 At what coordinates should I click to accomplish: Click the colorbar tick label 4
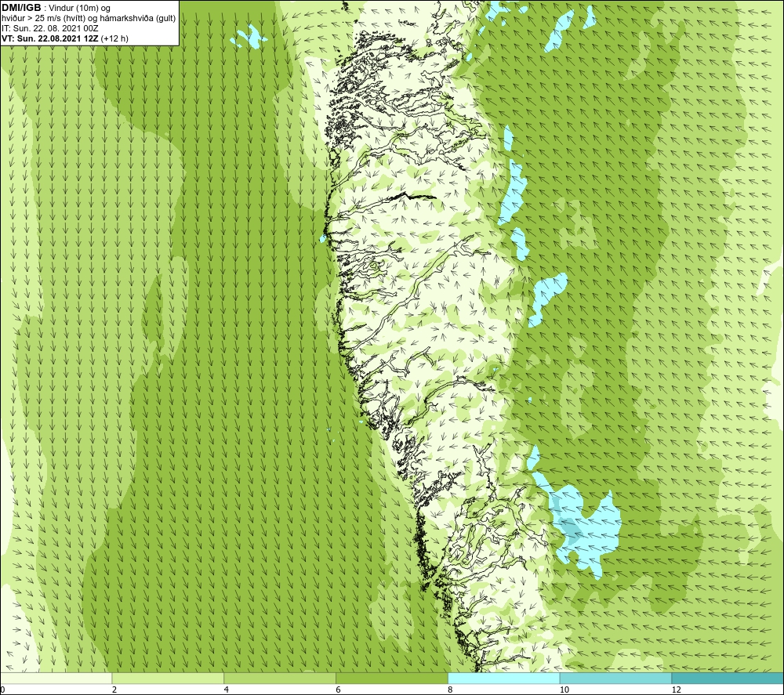pos(227,690)
